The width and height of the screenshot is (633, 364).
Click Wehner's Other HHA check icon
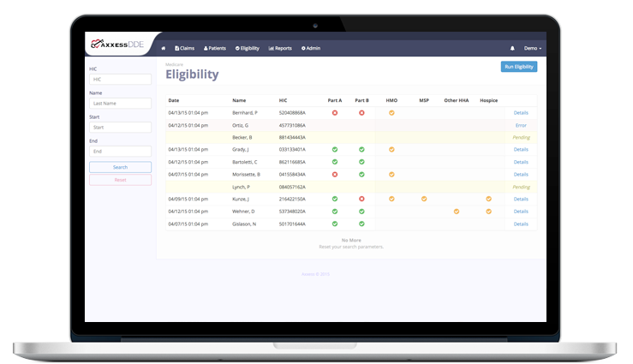coord(457,212)
